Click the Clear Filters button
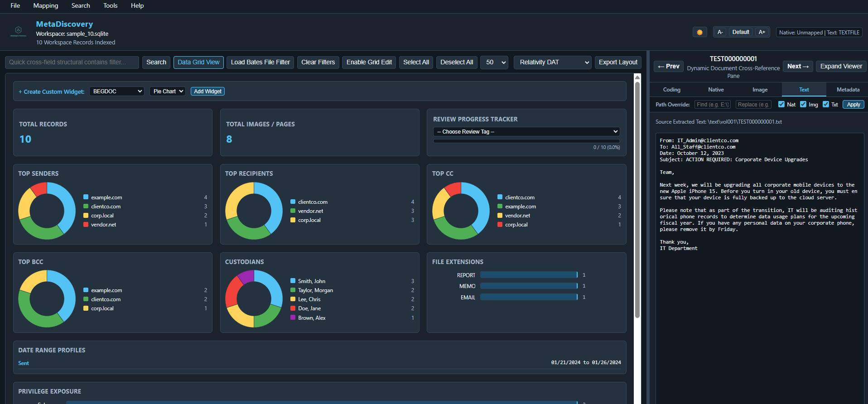868x404 pixels. [318, 62]
